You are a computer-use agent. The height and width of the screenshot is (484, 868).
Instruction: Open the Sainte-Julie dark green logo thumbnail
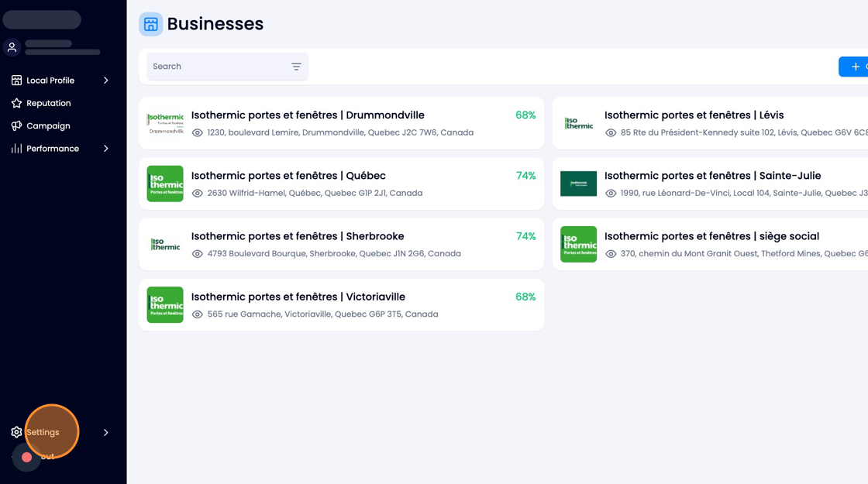578,184
